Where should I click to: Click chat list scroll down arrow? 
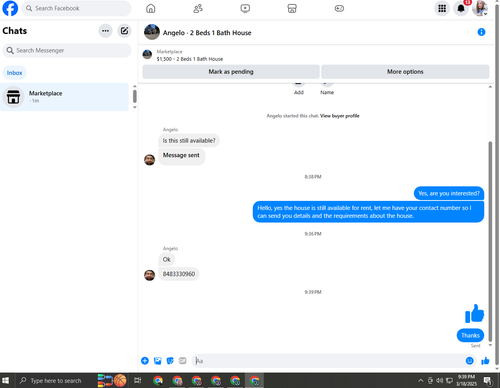pos(135,107)
